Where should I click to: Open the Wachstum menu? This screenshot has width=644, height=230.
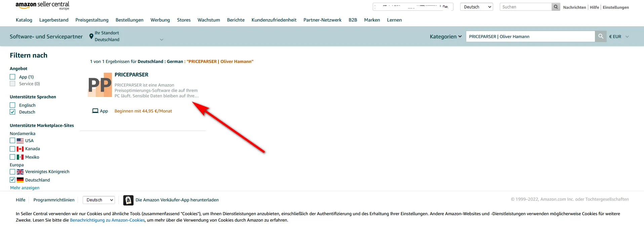tap(209, 20)
